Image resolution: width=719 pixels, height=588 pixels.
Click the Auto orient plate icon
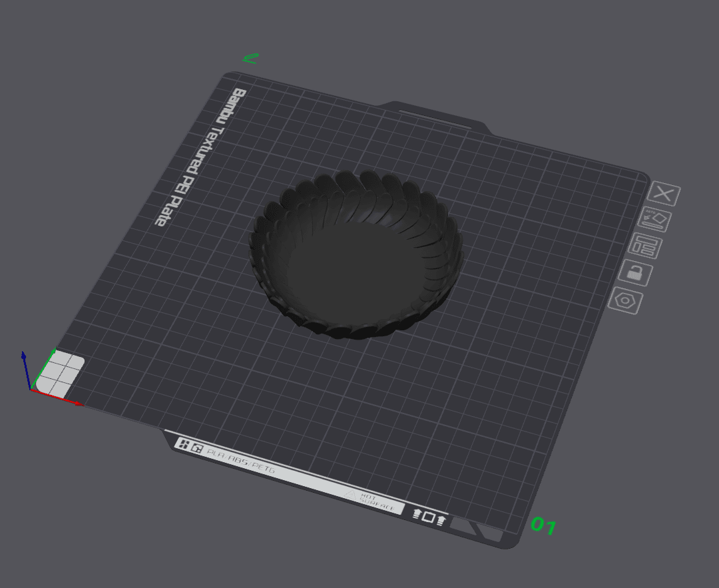(x=655, y=219)
